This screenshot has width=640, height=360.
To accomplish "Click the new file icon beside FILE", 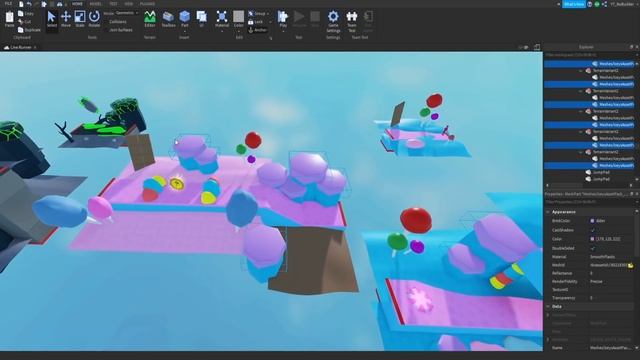I will pyautogui.click(x=21, y=4).
